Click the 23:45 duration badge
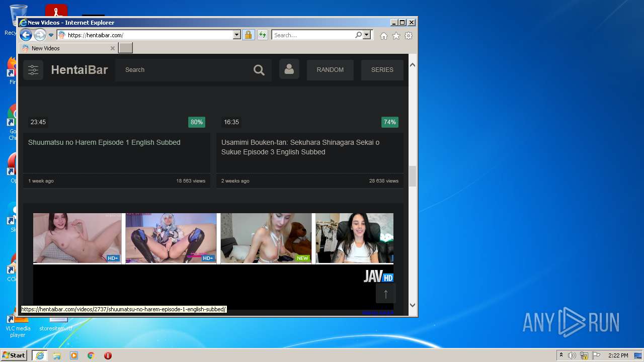 coord(38,122)
